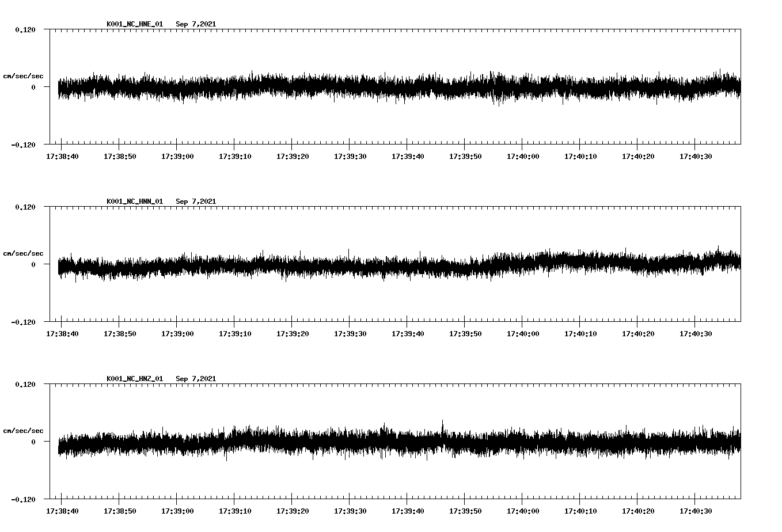
Task: Click the HNZ waveform trace
Action: (399, 442)
